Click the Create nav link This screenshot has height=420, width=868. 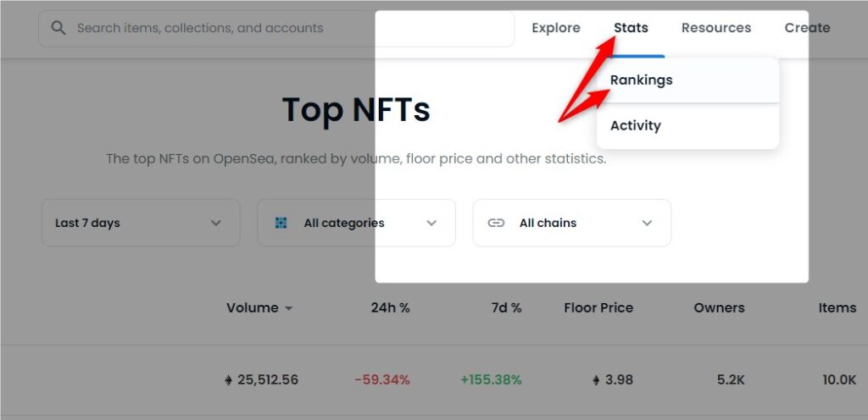(x=807, y=28)
